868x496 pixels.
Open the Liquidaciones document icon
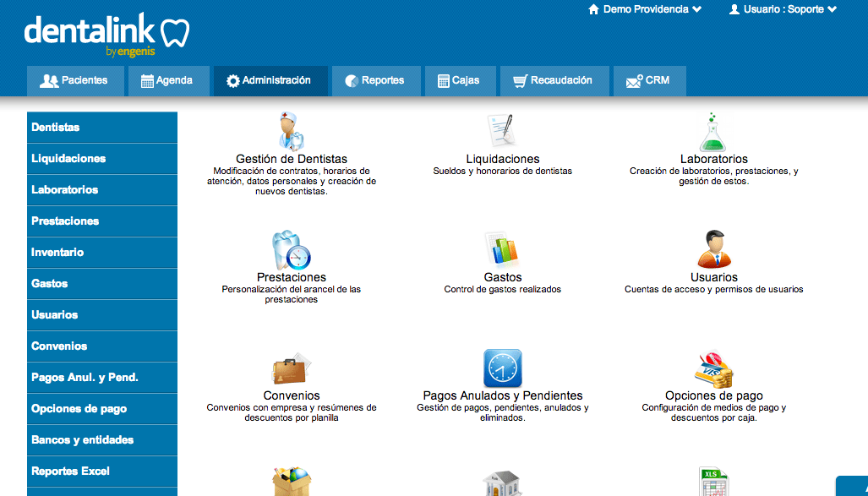pos(502,131)
